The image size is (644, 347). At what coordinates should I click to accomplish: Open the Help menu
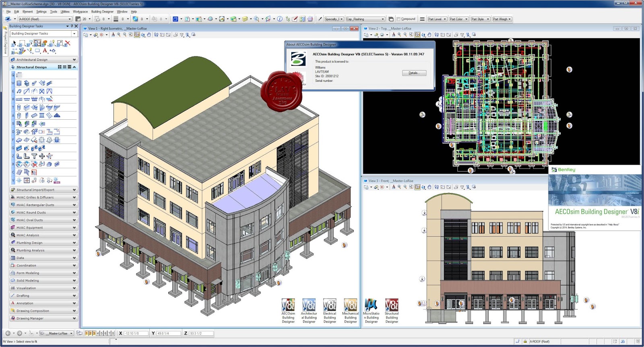[134, 12]
